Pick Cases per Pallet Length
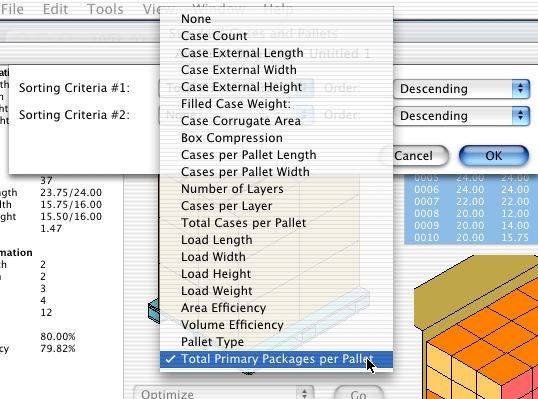The image size is (538, 399). (x=276, y=155)
